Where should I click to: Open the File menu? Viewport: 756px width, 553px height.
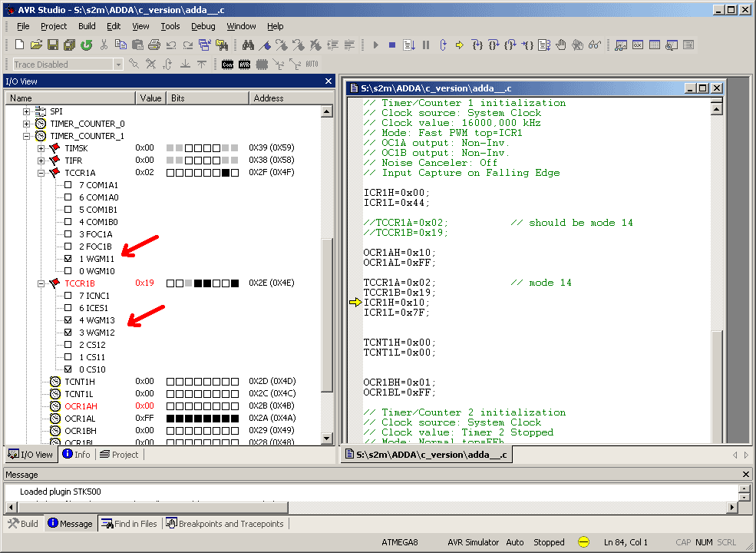(x=23, y=26)
